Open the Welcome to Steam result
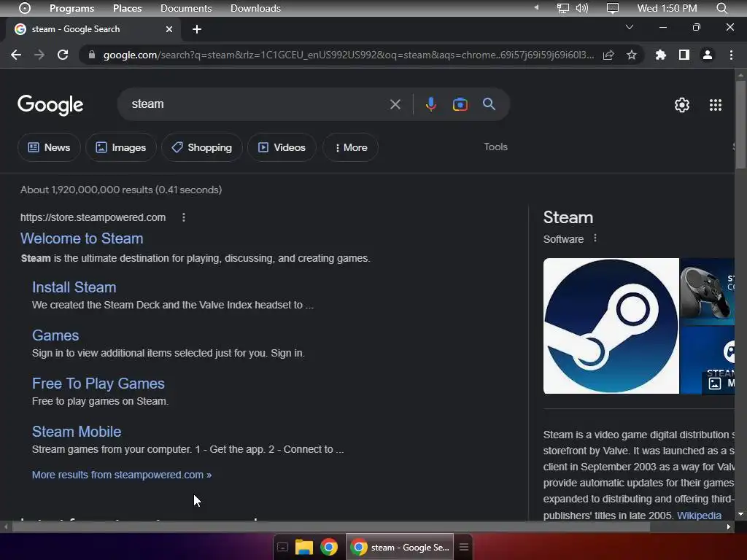 point(82,238)
